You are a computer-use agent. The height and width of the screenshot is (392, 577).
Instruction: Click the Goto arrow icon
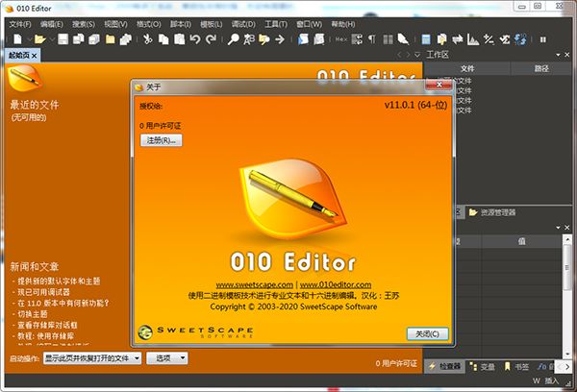[x=280, y=39]
